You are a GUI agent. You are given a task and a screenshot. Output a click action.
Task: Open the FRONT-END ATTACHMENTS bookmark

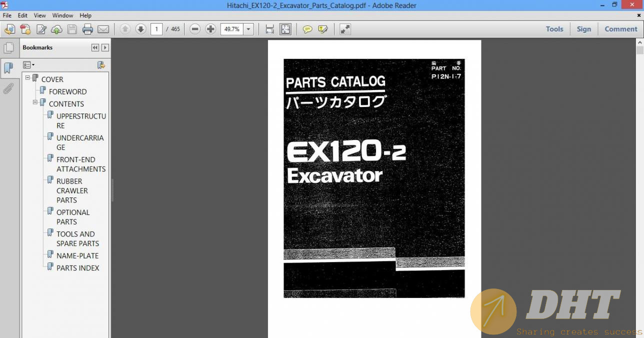pos(81,164)
